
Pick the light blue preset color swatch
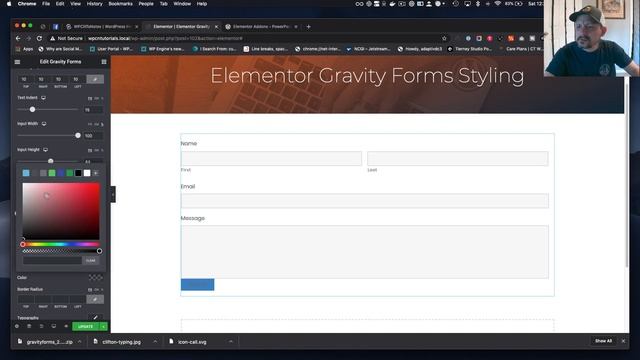tap(26, 173)
